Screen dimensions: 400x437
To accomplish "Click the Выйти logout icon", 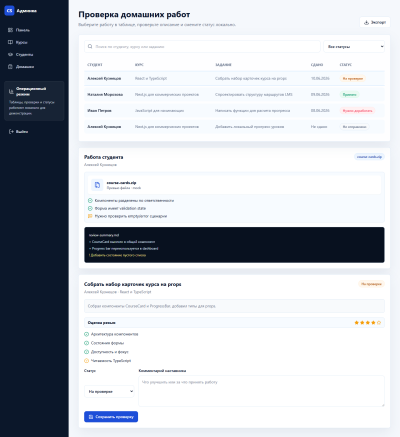I will (x=11, y=132).
